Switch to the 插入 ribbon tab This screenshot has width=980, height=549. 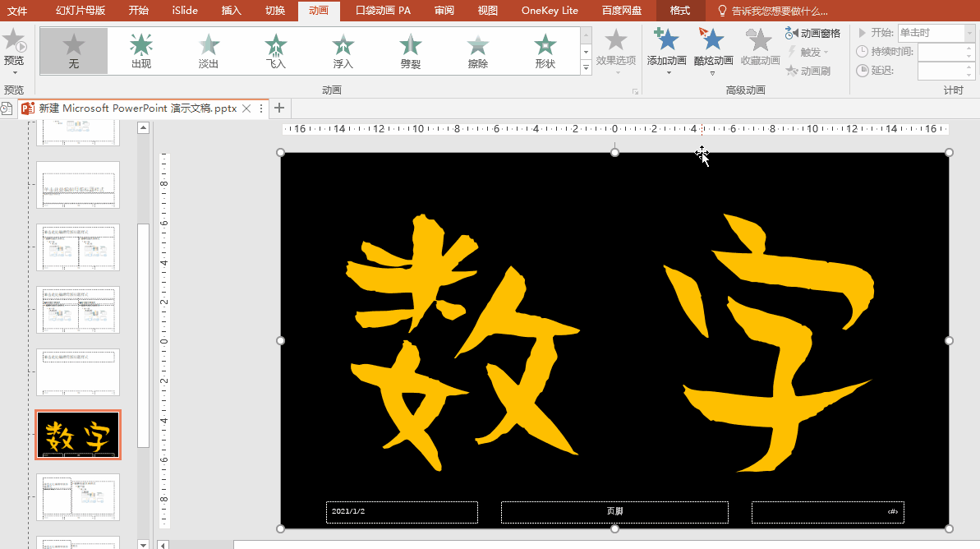click(x=232, y=11)
